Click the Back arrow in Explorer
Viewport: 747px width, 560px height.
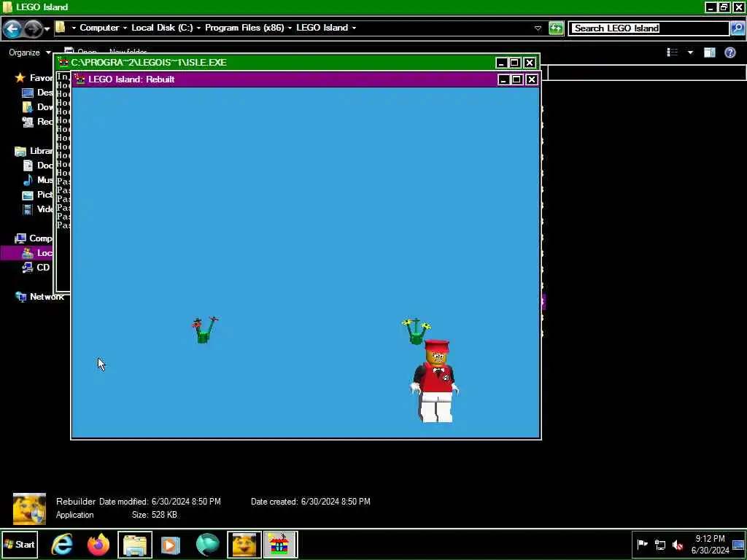click(x=13, y=29)
